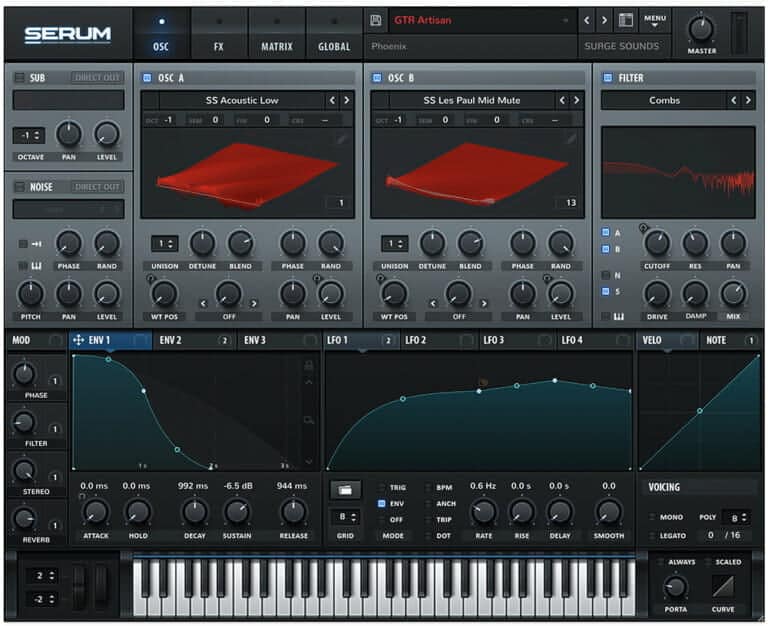The width and height of the screenshot is (768, 626).
Task: Click the filter CUTOFF knob
Action: [656, 243]
